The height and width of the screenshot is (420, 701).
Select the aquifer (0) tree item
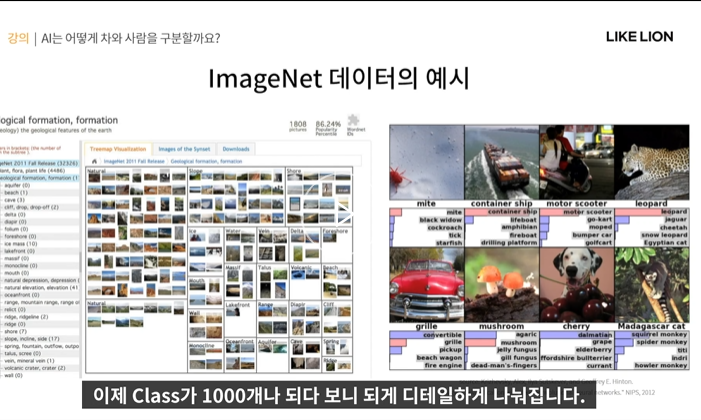coord(17,185)
